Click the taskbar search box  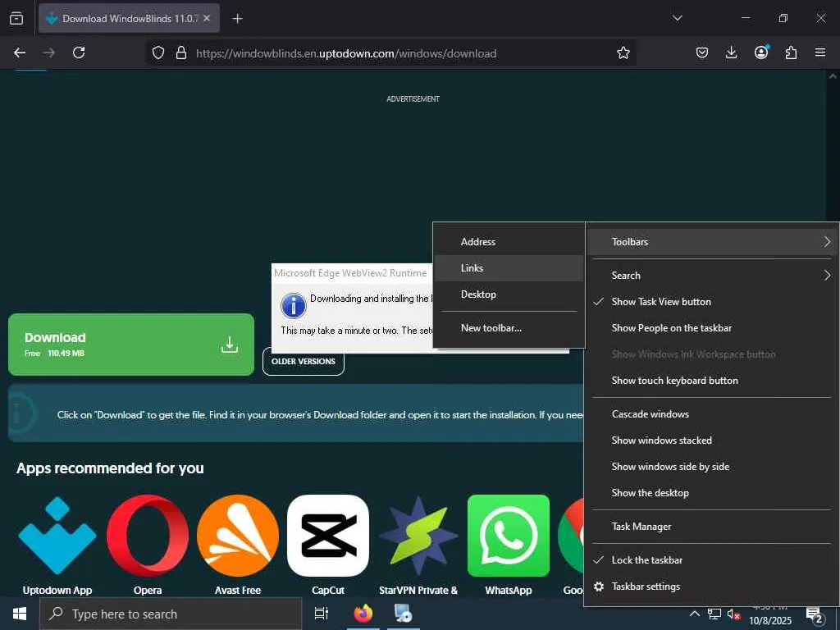[171, 614]
